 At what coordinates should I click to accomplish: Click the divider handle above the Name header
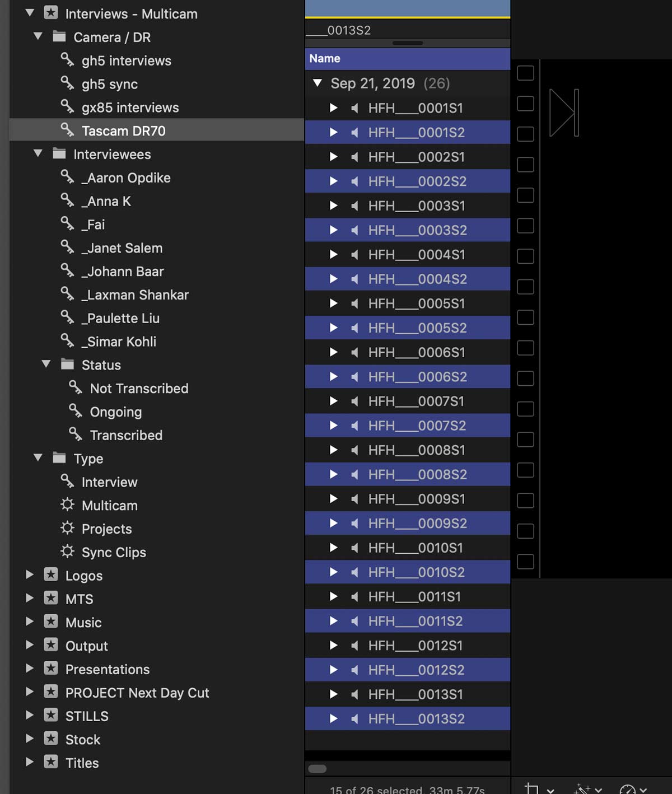click(x=408, y=43)
